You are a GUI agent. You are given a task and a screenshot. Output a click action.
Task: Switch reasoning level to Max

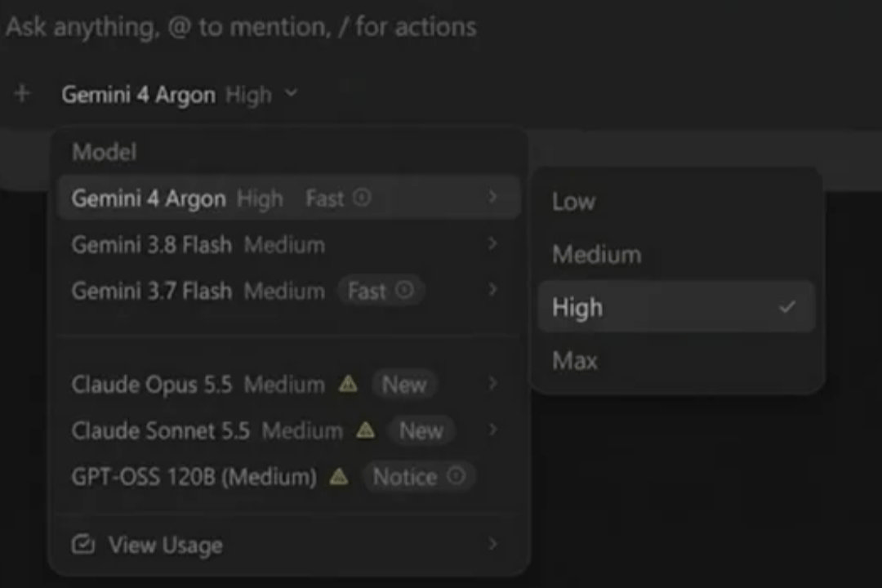(676, 360)
